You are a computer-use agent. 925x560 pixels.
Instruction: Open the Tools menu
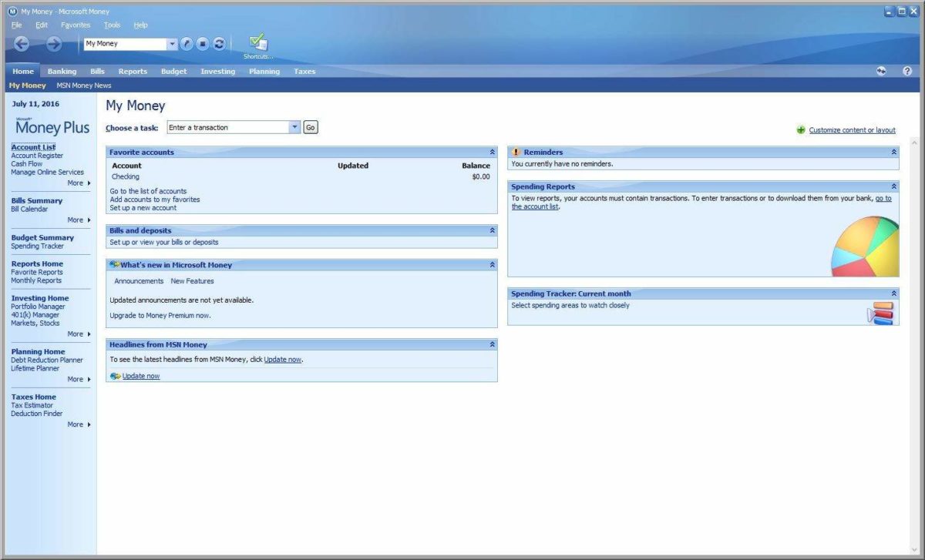coord(112,25)
